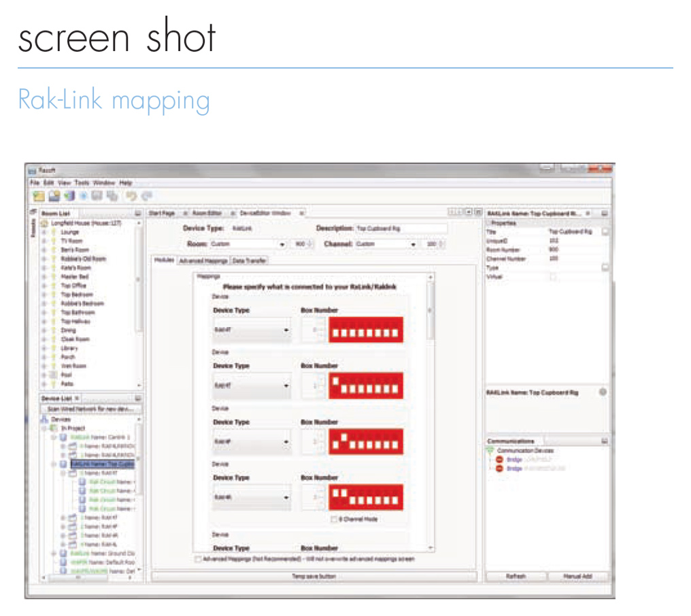Click the second red DIP switch box graphic
Viewport: 691px width, 616px height.
tap(366, 386)
